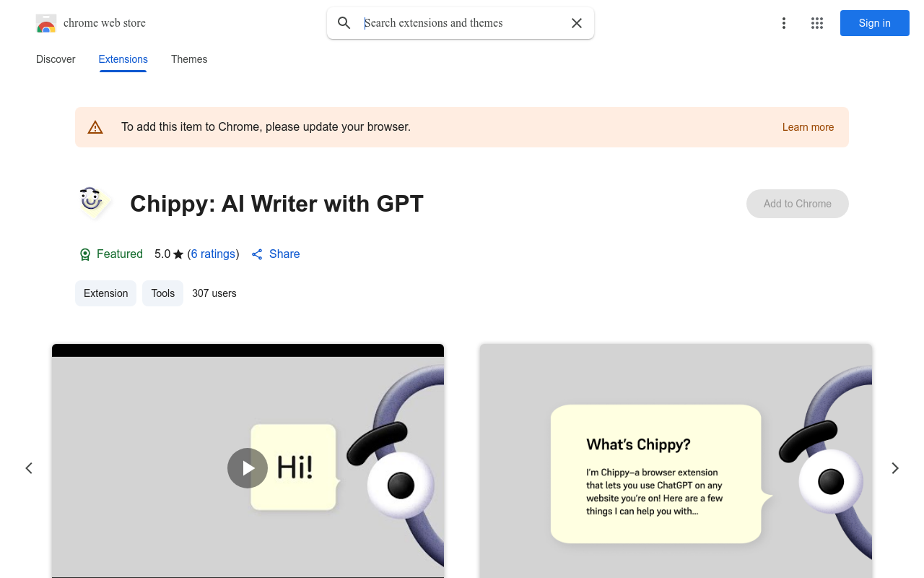Viewport: 924px width, 578px height.
Task: Clear the search field with the X
Action: (577, 23)
